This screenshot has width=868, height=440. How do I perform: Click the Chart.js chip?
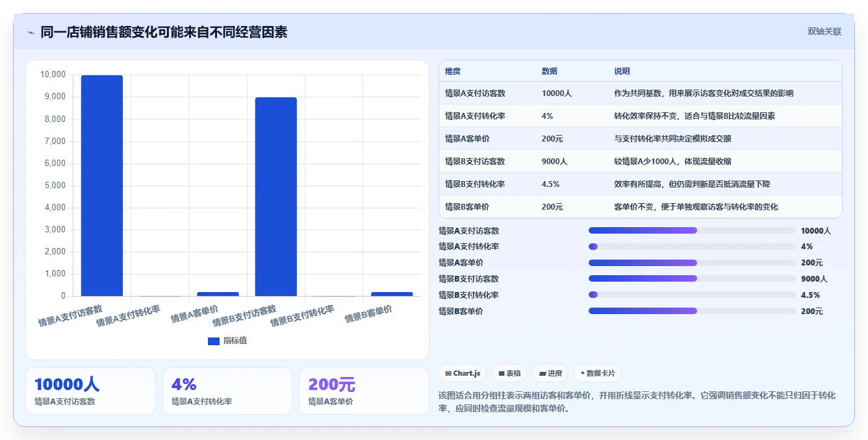tap(463, 373)
